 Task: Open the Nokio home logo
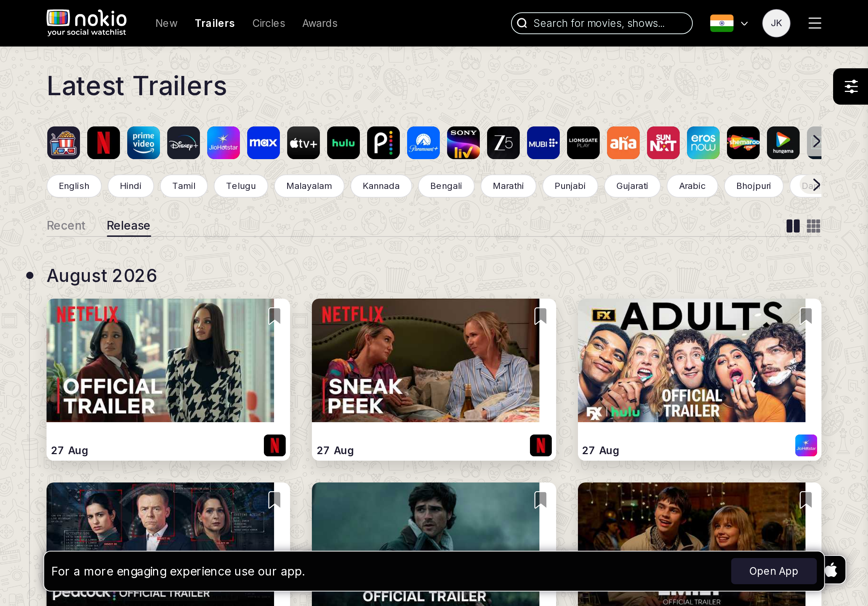pyautogui.click(x=87, y=23)
